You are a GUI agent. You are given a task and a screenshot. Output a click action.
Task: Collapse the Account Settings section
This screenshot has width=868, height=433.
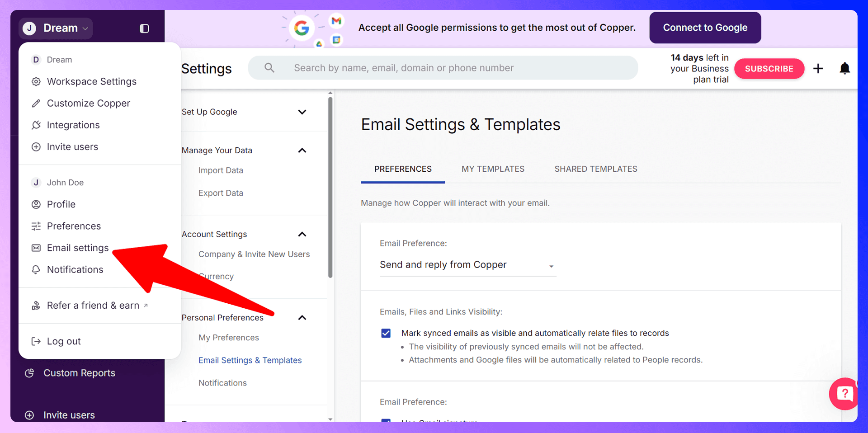point(302,234)
